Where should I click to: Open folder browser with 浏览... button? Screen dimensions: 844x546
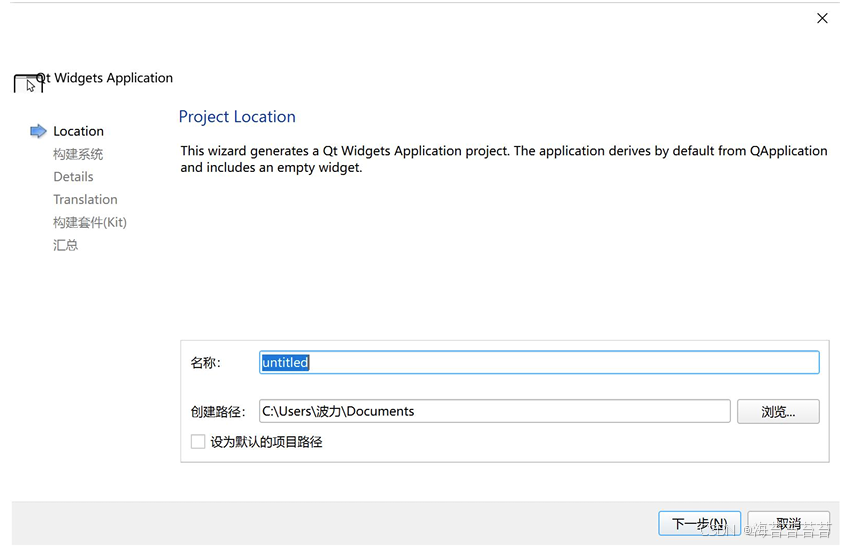pos(778,412)
